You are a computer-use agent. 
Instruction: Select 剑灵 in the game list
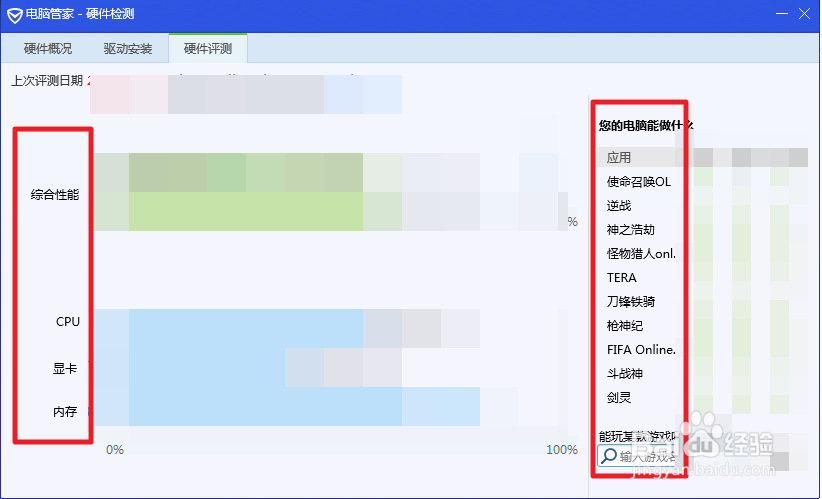(x=619, y=397)
